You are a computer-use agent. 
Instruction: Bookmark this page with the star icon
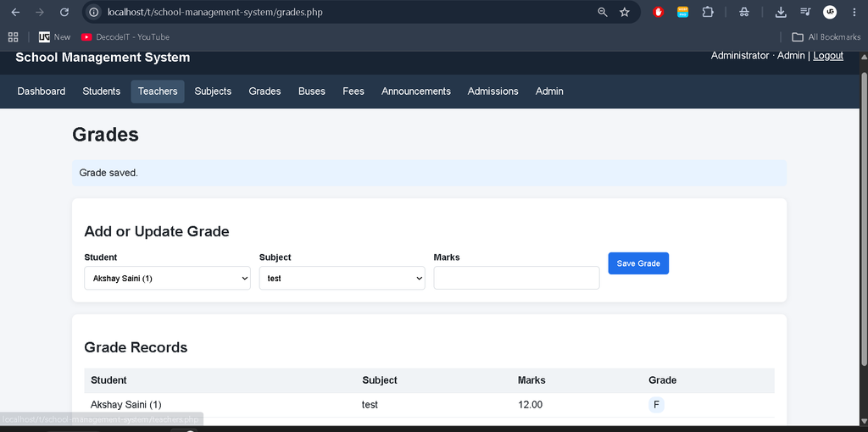[625, 12]
